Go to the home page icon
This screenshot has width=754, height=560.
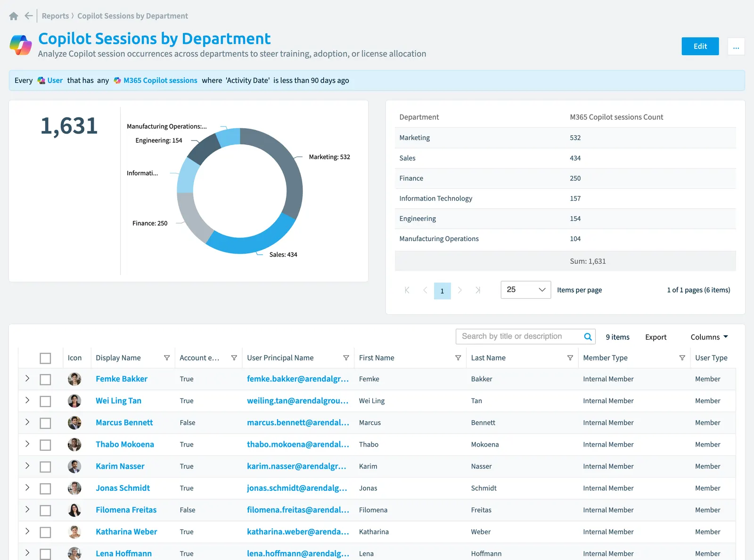pyautogui.click(x=14, y=16)
